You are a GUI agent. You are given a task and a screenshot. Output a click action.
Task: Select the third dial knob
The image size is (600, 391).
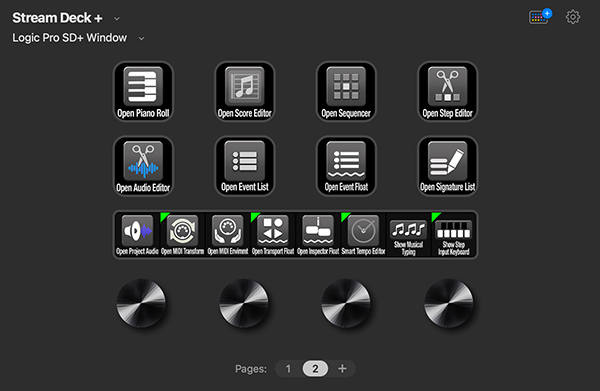(x=346, y=303)
